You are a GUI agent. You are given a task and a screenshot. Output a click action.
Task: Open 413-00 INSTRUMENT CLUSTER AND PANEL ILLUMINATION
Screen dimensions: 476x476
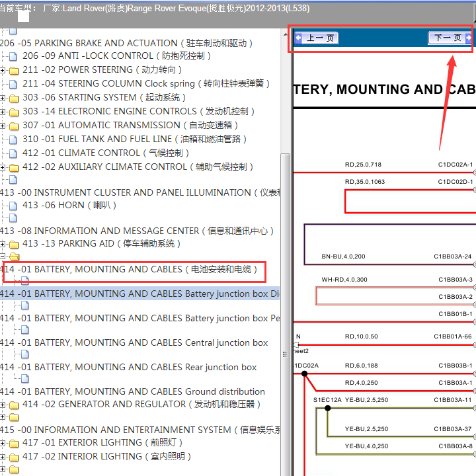pyautogui.click(x=139, y=192)
